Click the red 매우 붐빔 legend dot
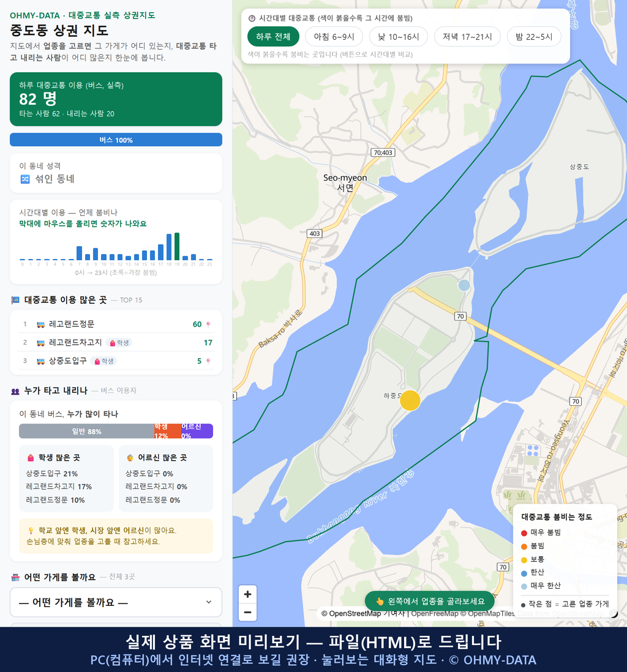The image size is (627, 672). [x=524, y=532]
